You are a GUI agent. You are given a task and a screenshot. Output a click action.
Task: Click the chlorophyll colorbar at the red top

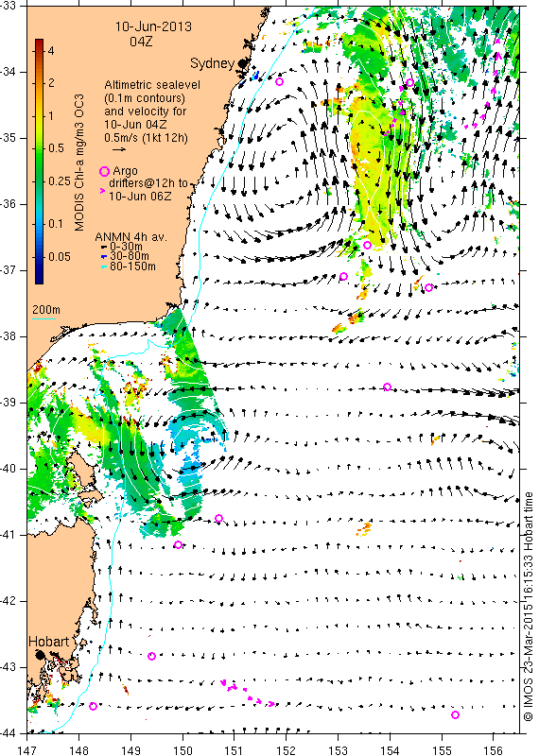pyautogui.click(x=39, y=43)
